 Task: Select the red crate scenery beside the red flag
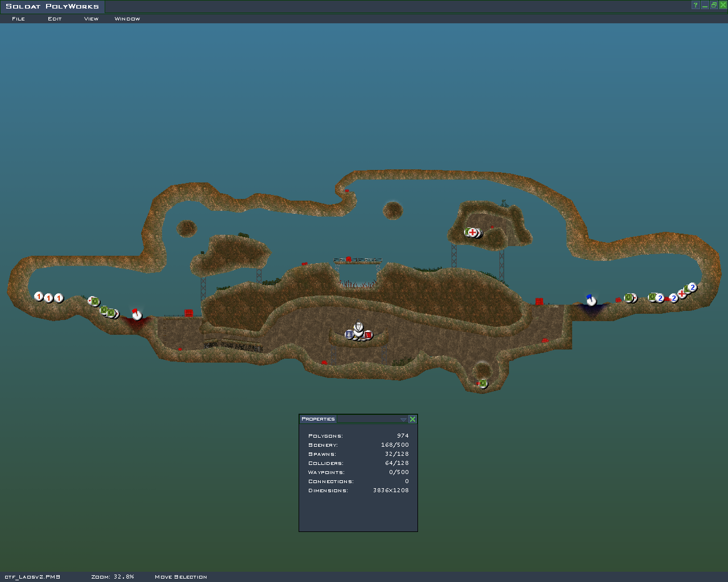188,313
